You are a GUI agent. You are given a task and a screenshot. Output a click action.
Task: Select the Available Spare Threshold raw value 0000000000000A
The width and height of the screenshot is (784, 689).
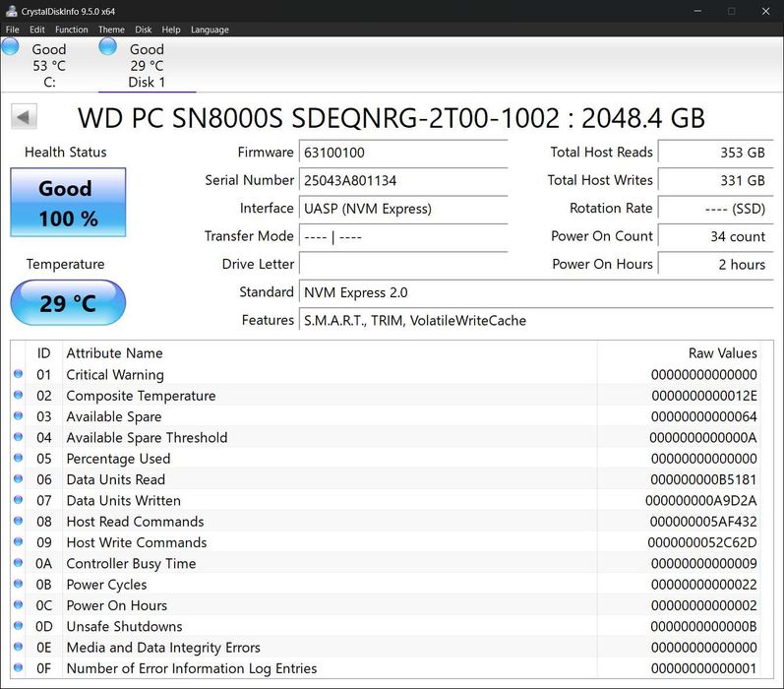[703, 438]
